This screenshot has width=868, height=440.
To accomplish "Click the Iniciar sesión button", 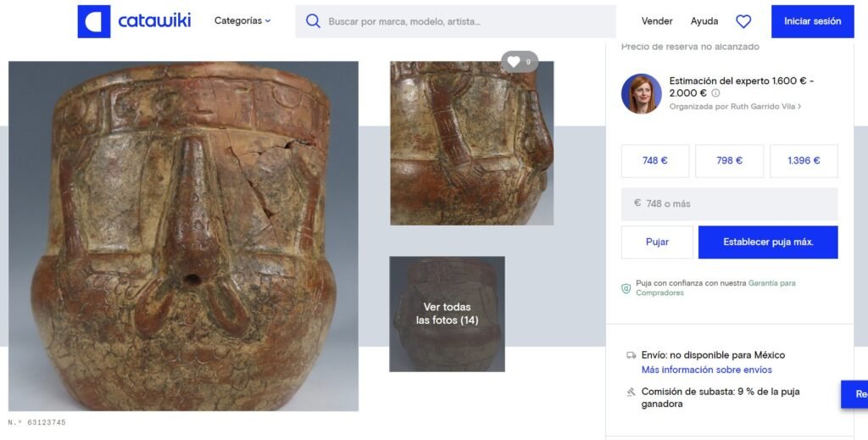I will click(812, 21).
